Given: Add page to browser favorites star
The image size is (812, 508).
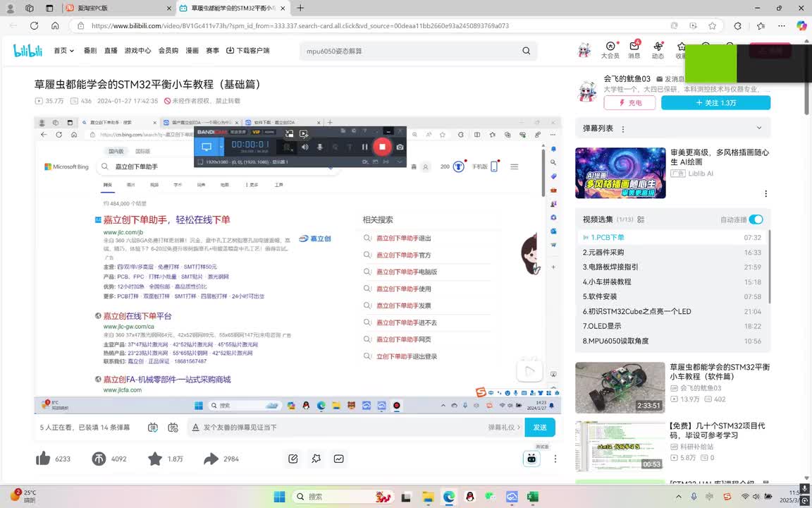Looking at the screenshot, I should click(x=713, y=25).
